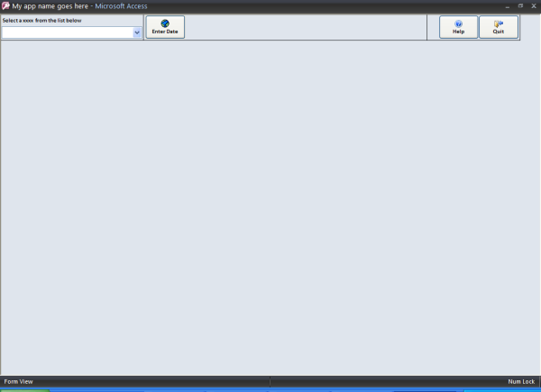Click the Microsoft Access key icon in title bar

(x=5, y=6)
